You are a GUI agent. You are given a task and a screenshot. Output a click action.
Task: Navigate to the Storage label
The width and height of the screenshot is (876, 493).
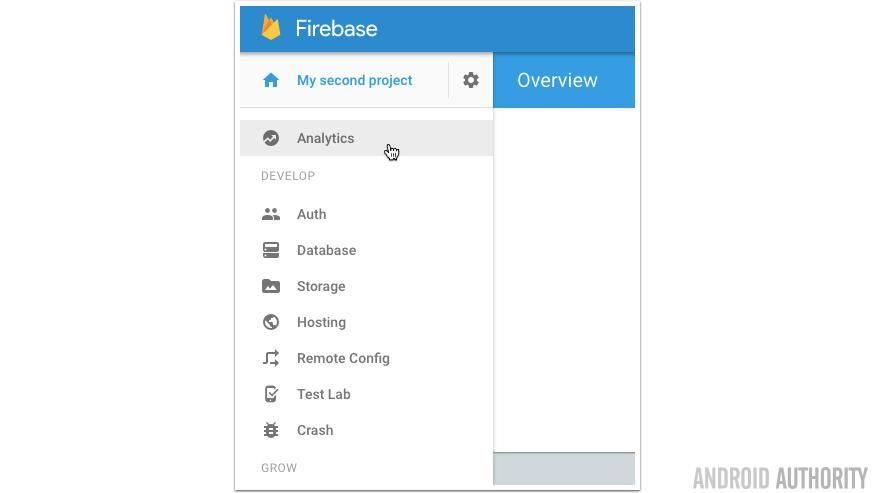(x=321, y=286)
